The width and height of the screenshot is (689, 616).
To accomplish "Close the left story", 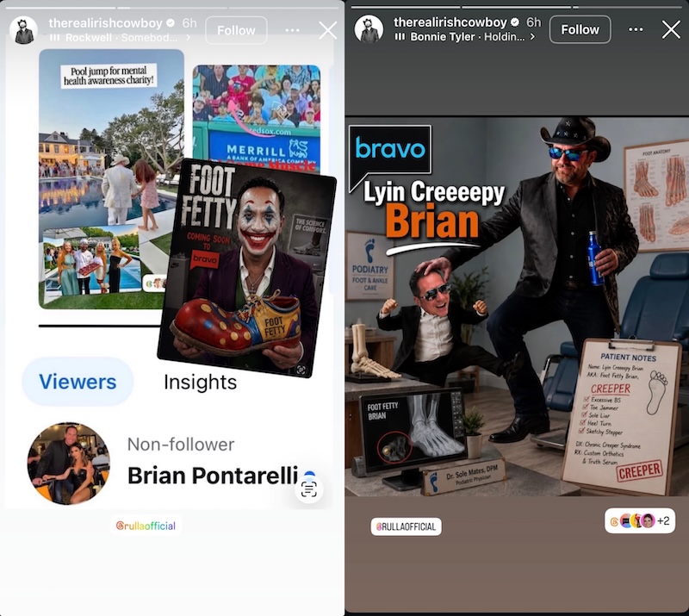I will pyautogui.click(x=328, y=30).
